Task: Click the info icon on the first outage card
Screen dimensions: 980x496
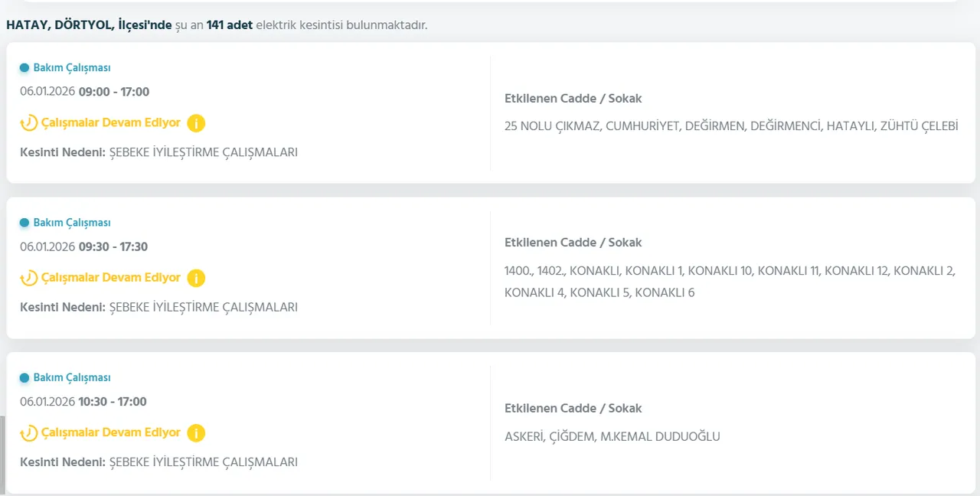Action: click(x=196, y=122)
